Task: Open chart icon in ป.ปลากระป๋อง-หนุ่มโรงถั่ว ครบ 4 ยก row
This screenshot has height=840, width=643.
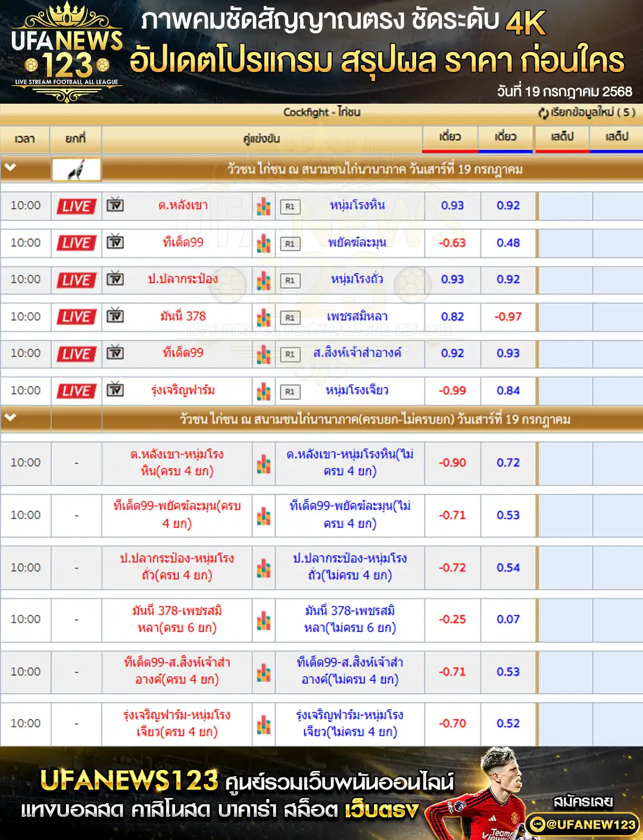Action: (264, 568)
